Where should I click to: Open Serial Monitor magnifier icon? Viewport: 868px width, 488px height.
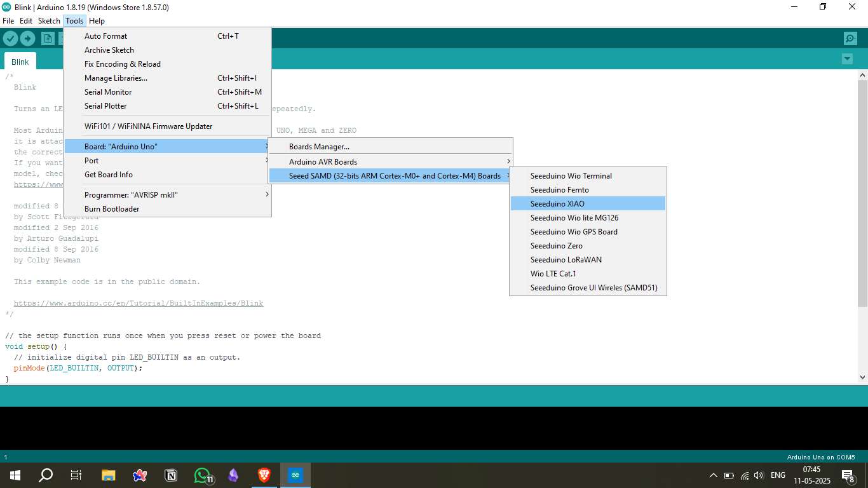[x=850, y=39]
